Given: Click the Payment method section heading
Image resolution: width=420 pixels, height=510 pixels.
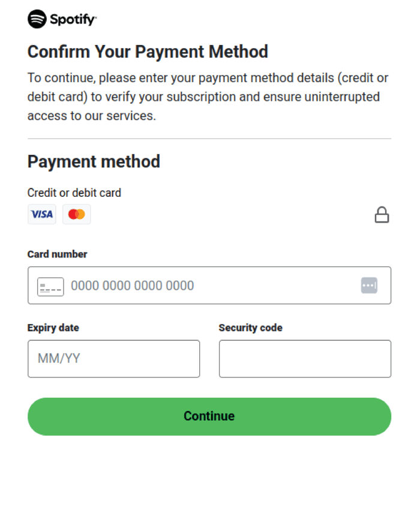Looking at the screenshot, I should click(94, 161).
